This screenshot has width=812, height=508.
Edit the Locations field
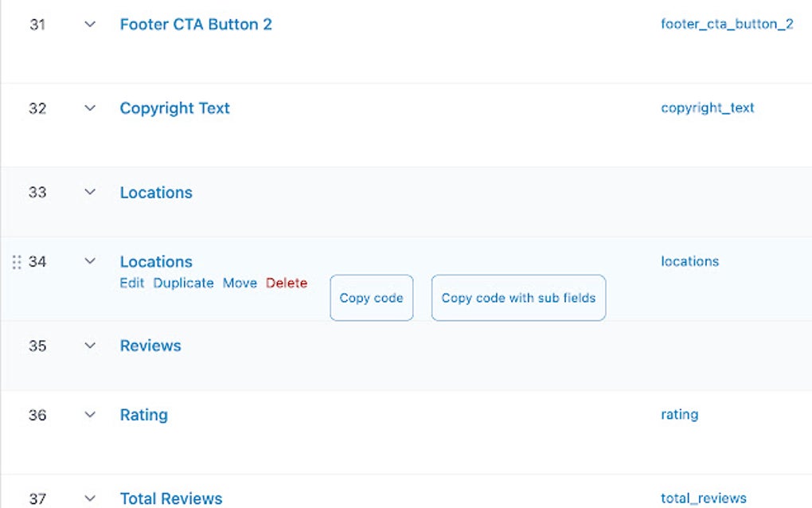coord(131,283)
